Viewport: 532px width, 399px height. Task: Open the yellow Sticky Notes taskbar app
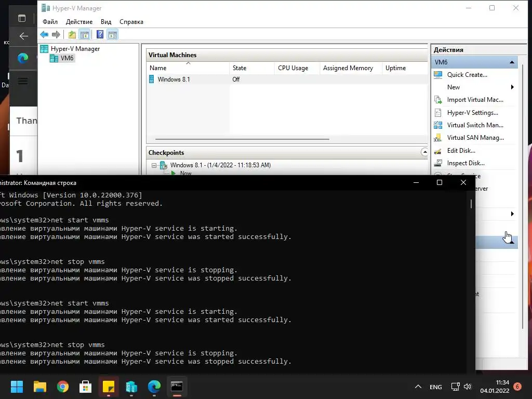point(109,387)
